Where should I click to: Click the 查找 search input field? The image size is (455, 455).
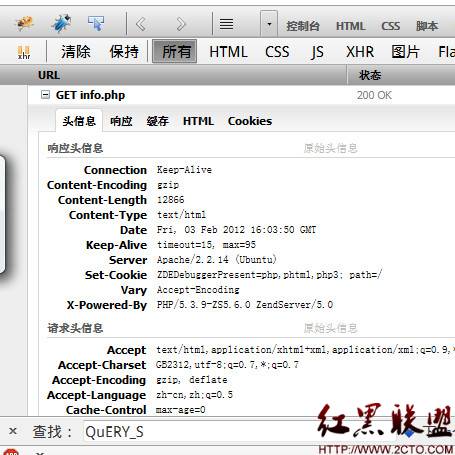point(200,432)
